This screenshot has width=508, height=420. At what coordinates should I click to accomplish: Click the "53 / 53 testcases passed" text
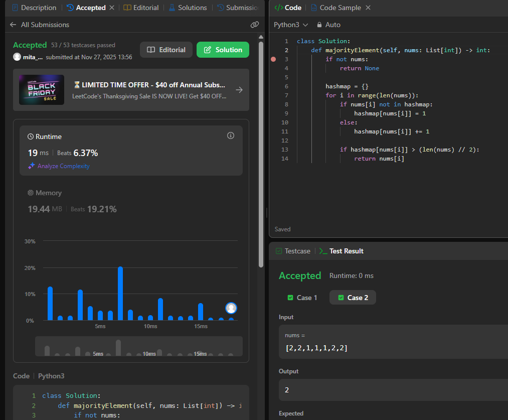(83, 45)
